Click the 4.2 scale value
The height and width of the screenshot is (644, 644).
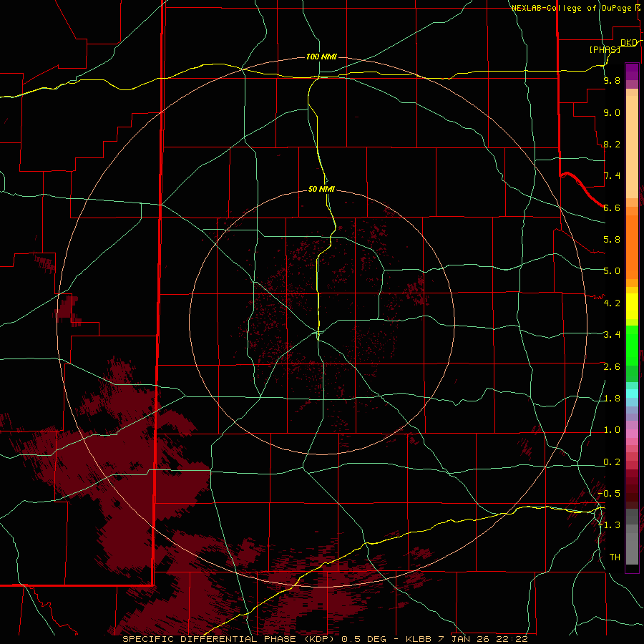tap(612, 303)
